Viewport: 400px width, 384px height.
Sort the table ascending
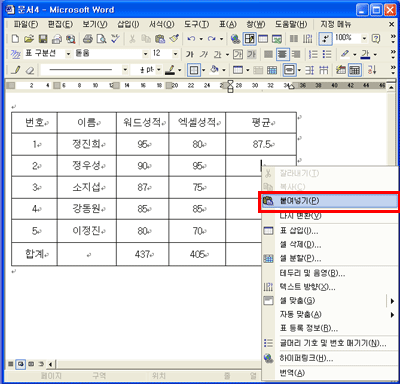[x=372, y=70]
